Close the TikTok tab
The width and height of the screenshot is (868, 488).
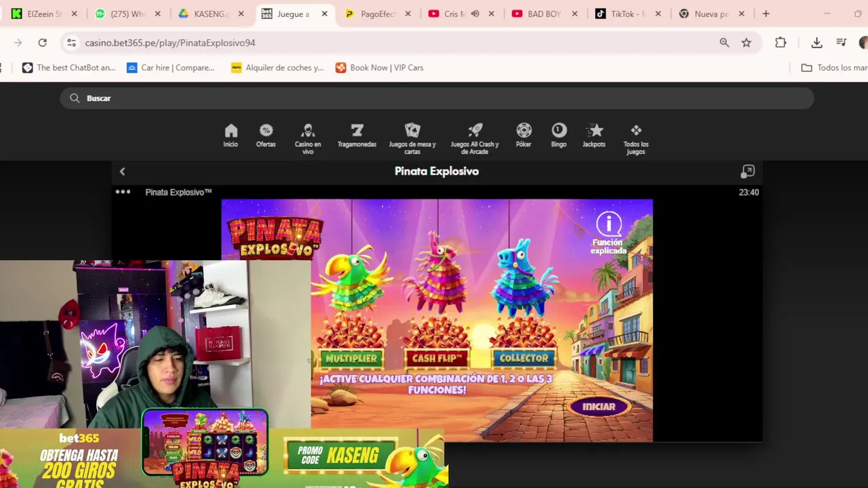tap(658, 14)
